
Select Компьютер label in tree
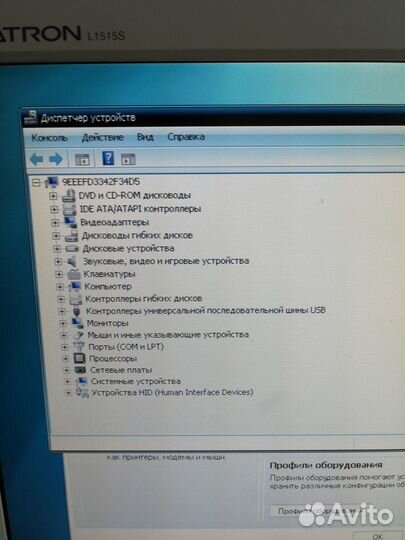coord(108,287)
